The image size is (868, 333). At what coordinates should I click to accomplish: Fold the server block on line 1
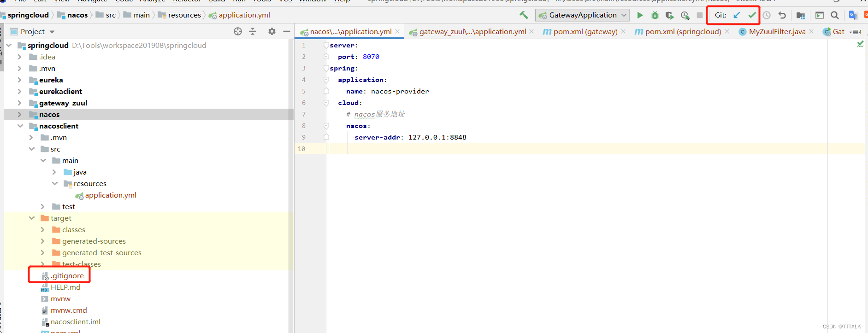tap(326, 45)
